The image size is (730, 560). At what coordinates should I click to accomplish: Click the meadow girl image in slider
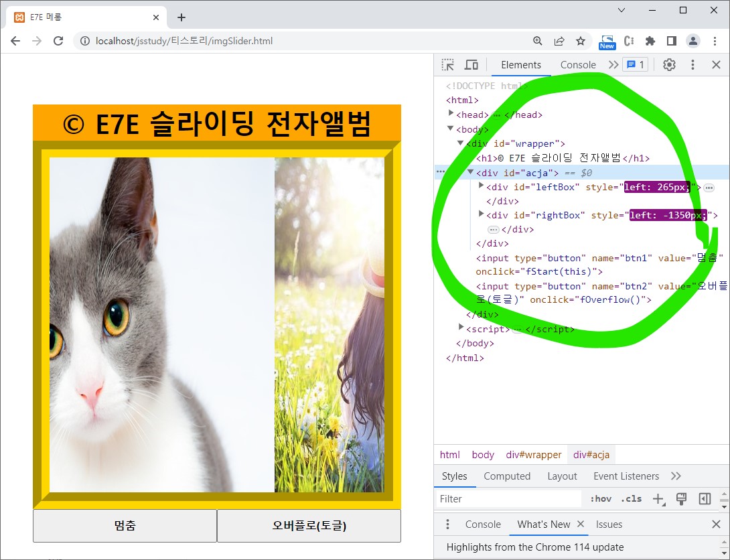(329, 325)
